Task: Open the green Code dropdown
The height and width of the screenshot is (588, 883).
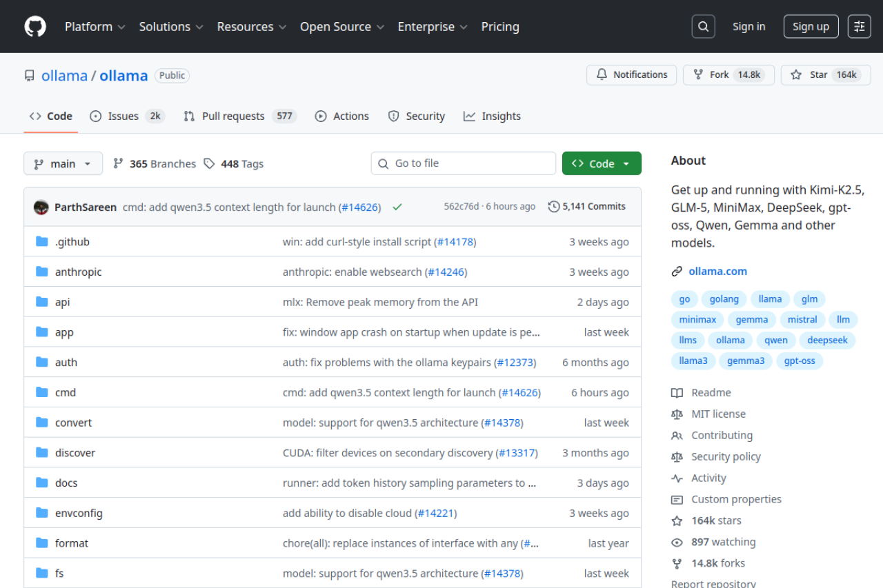Action: click(x=602, y=163)
